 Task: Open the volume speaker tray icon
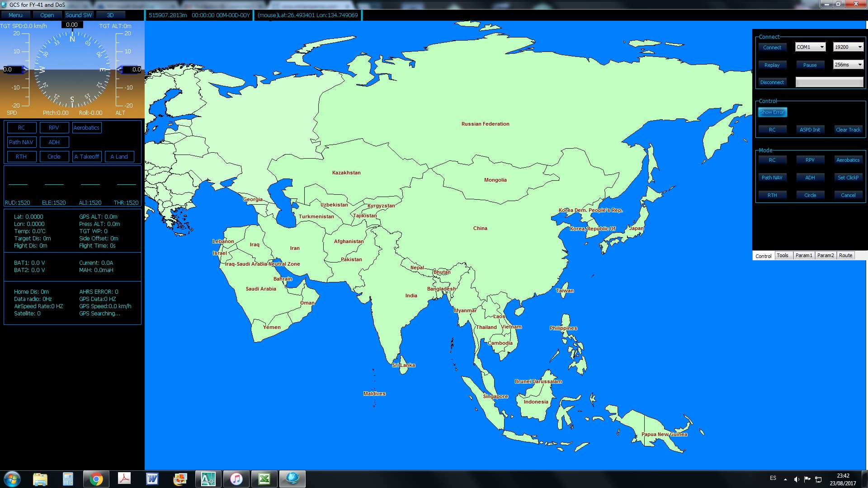[x=797, y=479]
